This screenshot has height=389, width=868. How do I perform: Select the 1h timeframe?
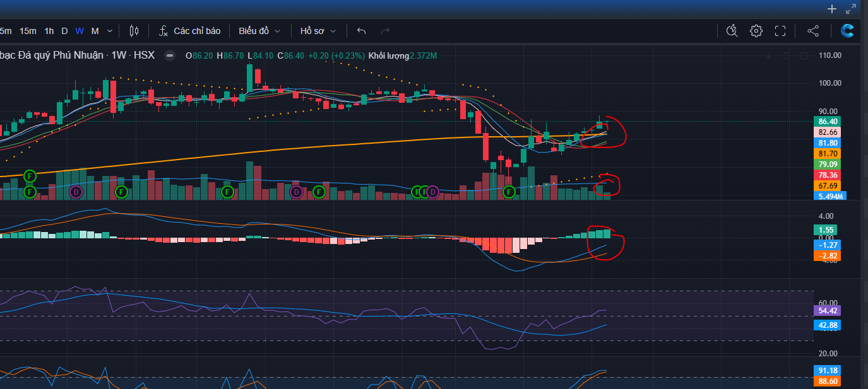(x=49, y=31)
